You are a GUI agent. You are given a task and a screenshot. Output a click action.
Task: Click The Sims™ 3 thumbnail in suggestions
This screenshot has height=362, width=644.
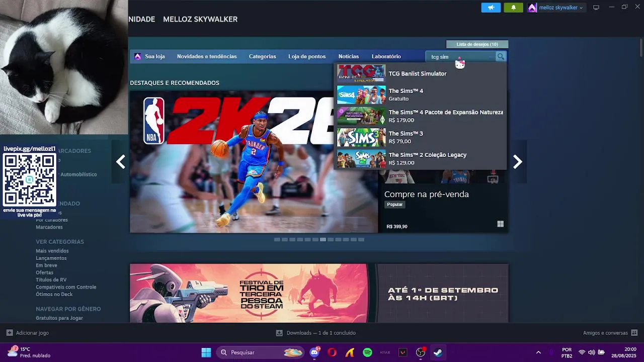(x=361, y=137)
